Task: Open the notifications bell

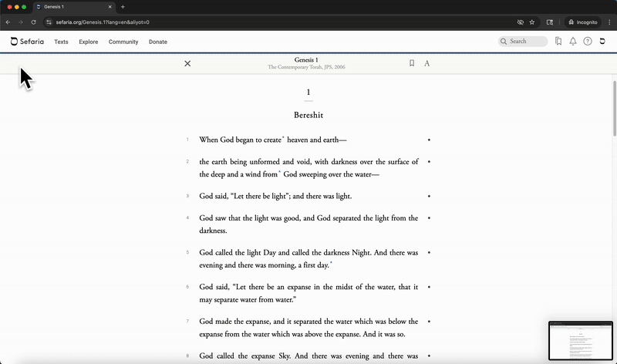Action: (573, 42)
